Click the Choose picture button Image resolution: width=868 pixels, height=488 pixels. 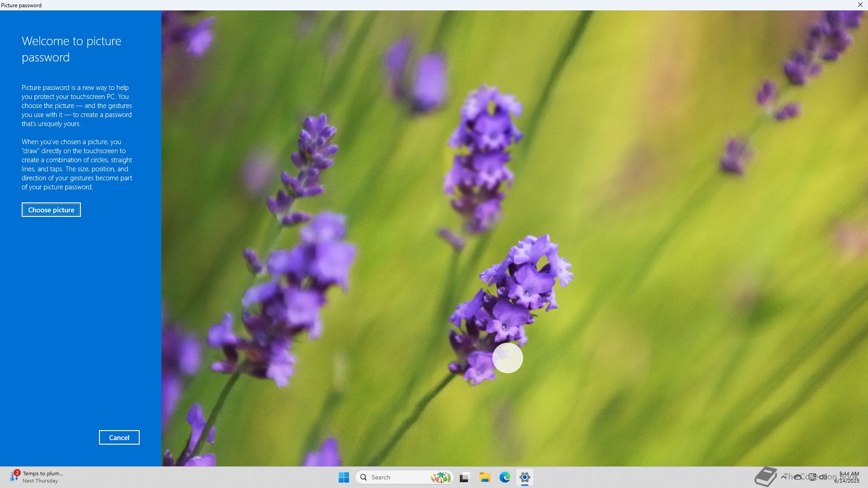pos(51,210)
